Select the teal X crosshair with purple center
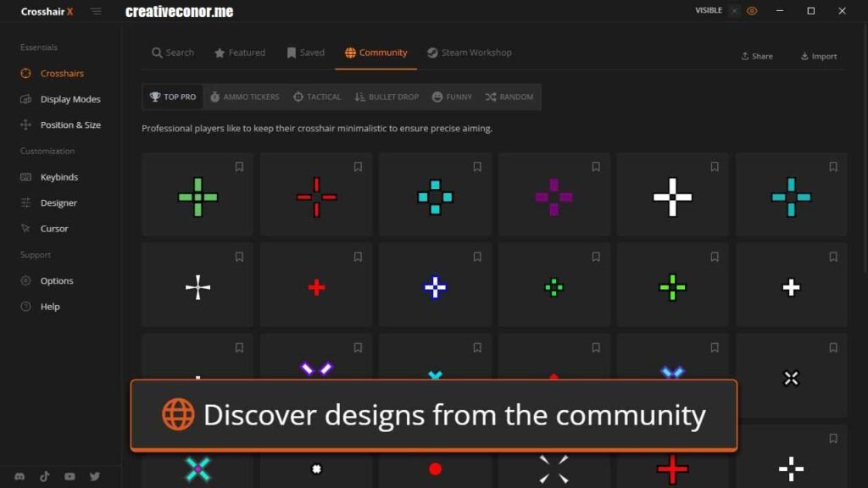 pyautogui.click(x=198, y=469)
